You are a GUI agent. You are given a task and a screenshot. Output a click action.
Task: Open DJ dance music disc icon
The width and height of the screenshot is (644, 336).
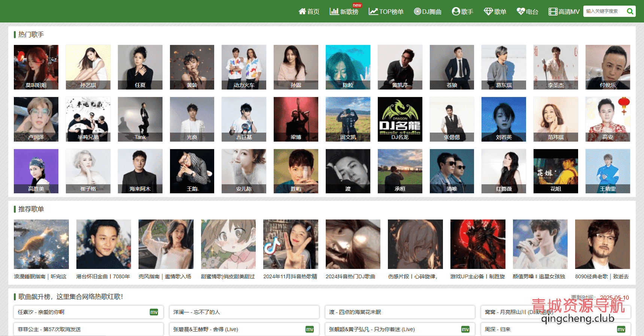[417, 12]
